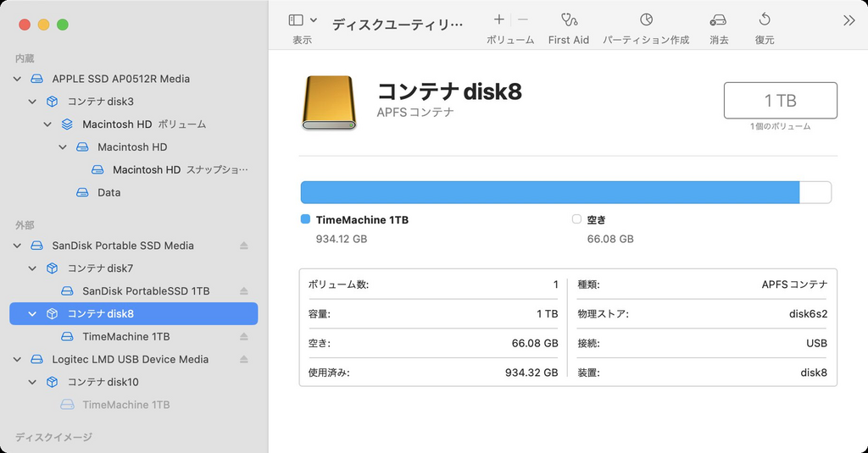Image resolution: width=868 pixels, height=453 pixels.
Task: Collapse the Macintosh HD ボリューム group
Action: 47,124
